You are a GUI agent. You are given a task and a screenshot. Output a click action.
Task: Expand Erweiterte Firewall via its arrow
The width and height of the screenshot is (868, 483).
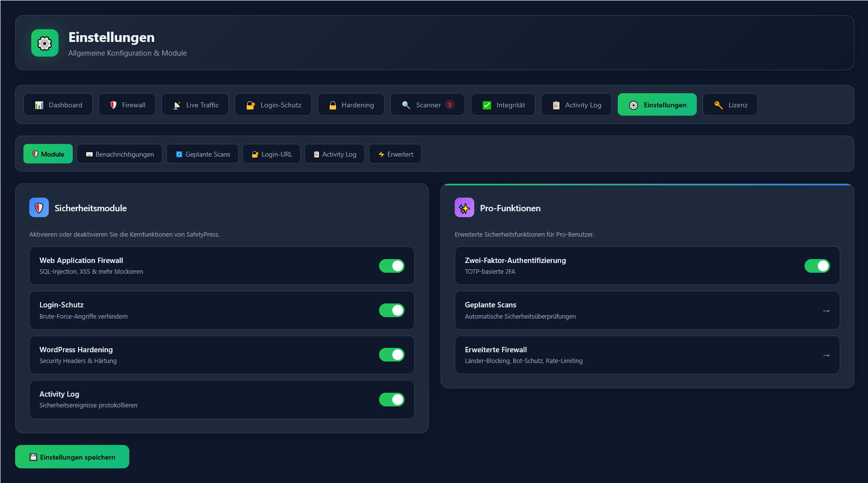click(826, 355)
